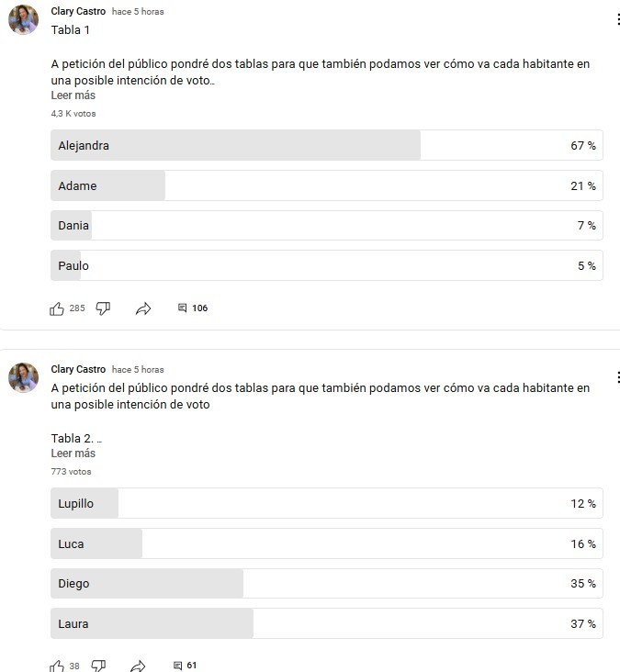620x672 pixels.
Task: Vote for Alejandra in the poll
Action: pos(326,145)
